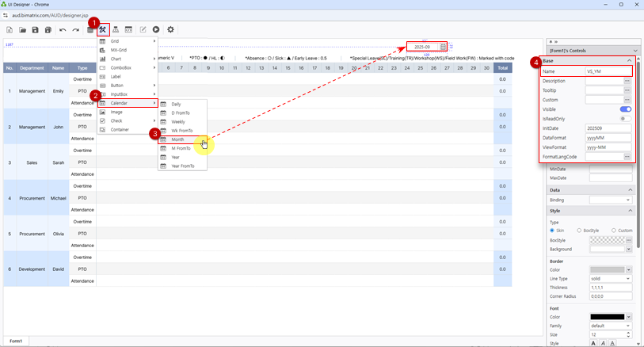This screenshot has width=644, height=347.
Task: Open settings via the gear icon
Action: [x=170, y=29]
